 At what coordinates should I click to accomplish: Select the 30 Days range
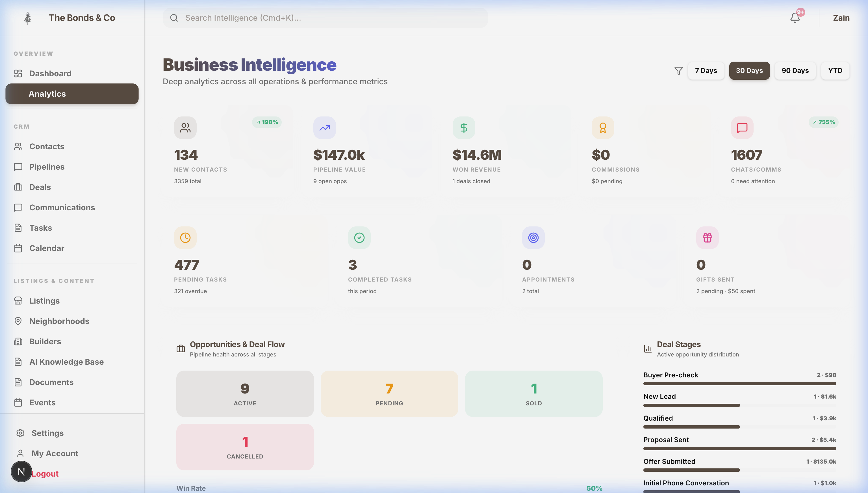749,70
